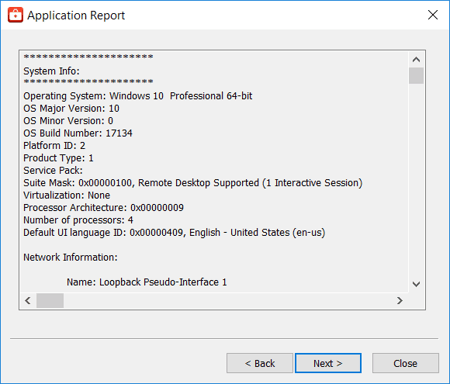Click the 'Default UI language ID' line
Image resolution: width=450 pixels, height=384 pixels.
pyautogui.click(x=174, y=232)
